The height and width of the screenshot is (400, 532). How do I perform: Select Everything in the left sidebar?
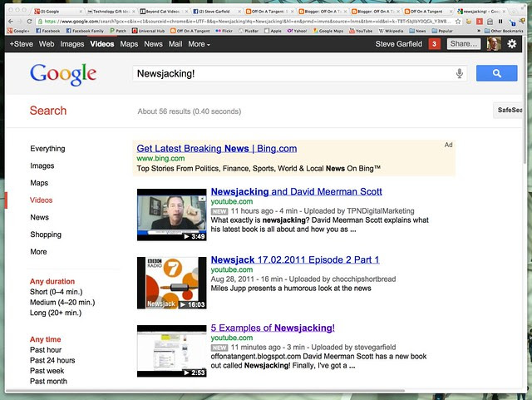tap(47, 149)
